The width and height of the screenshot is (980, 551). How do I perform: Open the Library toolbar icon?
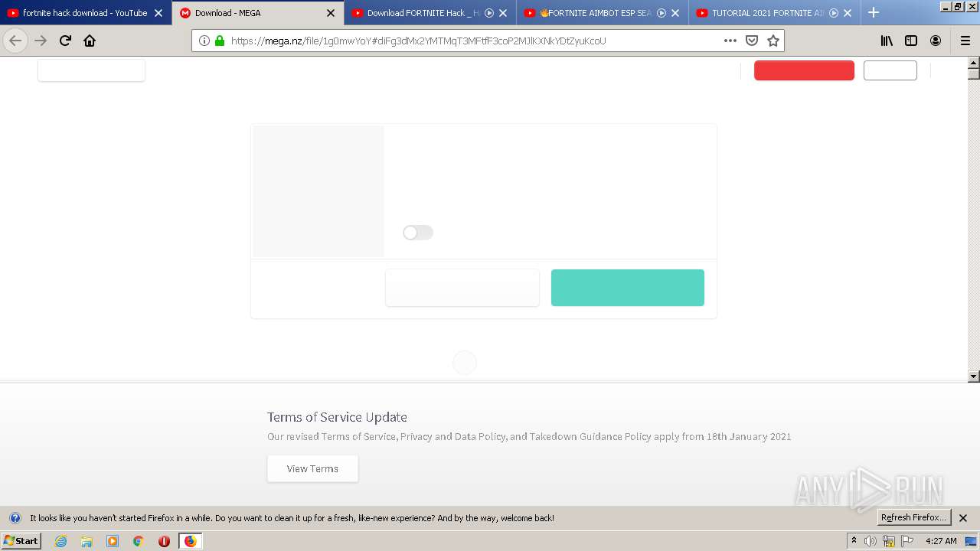(887, 41)
